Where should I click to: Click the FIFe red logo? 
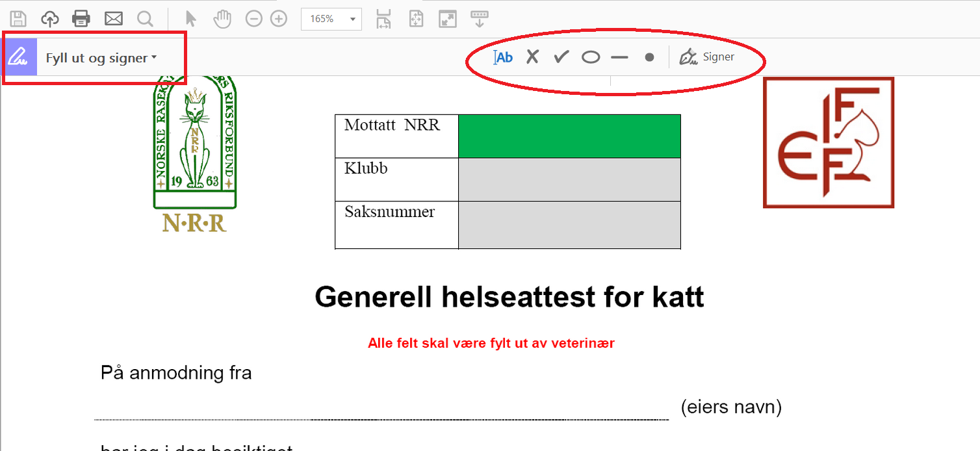(x=829, y=142)
